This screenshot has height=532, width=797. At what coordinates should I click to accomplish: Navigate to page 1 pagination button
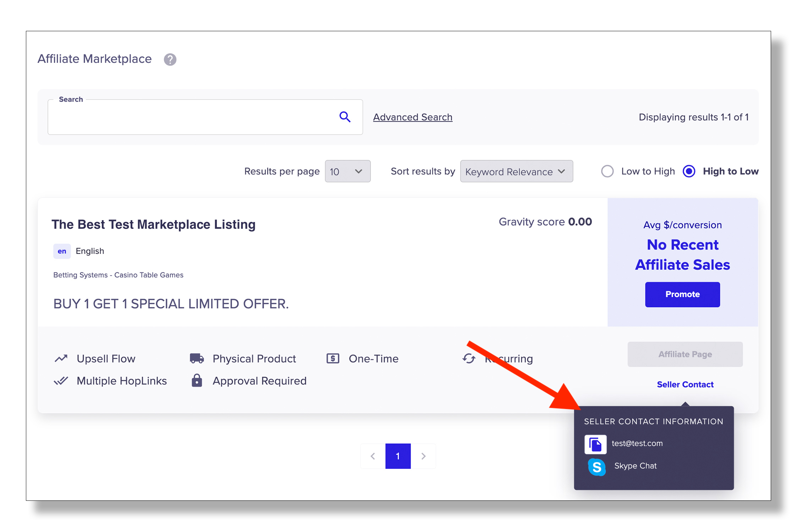[398, 455]
